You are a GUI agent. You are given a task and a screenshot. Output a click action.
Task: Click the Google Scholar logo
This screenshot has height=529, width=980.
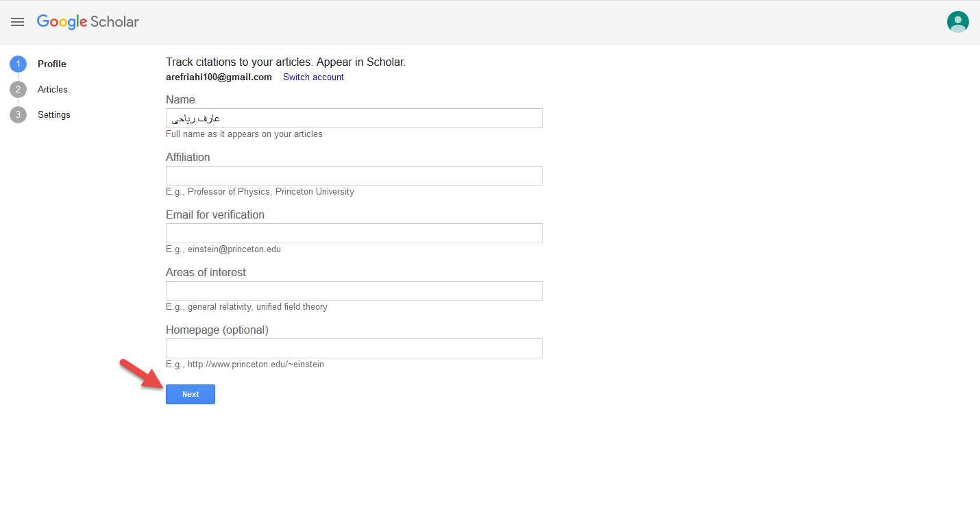tap(88, 22)
